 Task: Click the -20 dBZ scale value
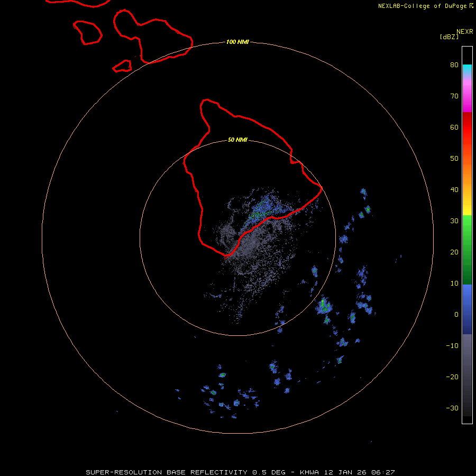[452, 377]
